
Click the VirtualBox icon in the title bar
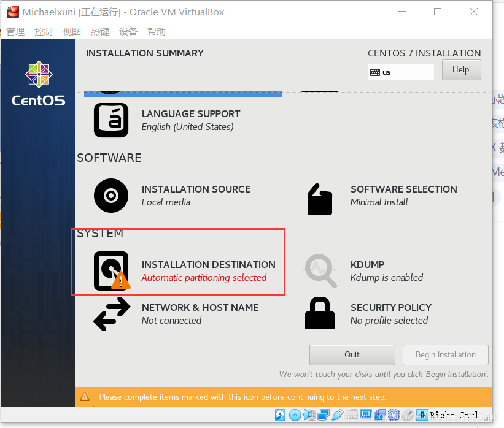[12, 11]
